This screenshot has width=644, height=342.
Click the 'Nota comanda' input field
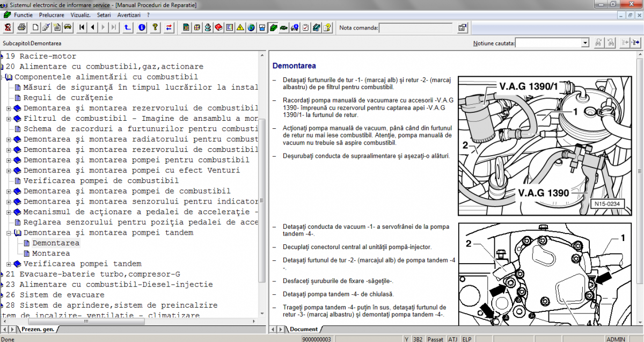(x=416, y=28)
